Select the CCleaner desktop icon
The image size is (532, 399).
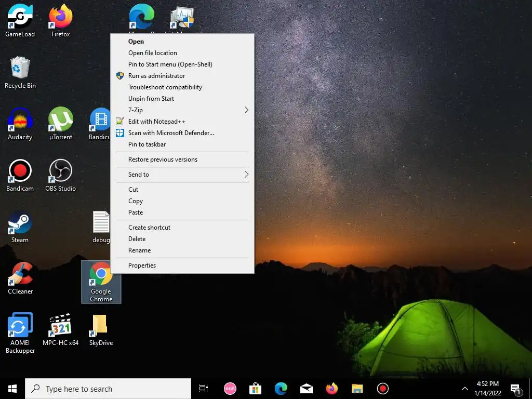coord(20,278)
